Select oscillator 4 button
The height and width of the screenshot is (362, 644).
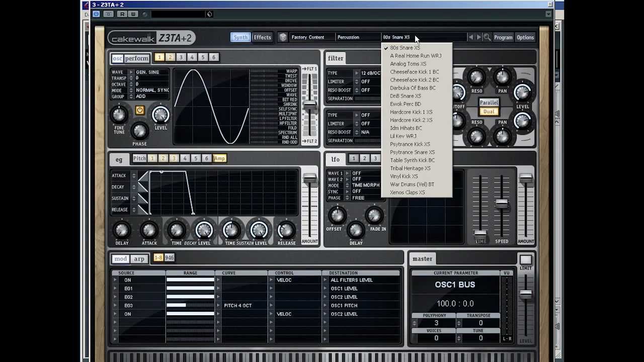click(x=192, y=57)
